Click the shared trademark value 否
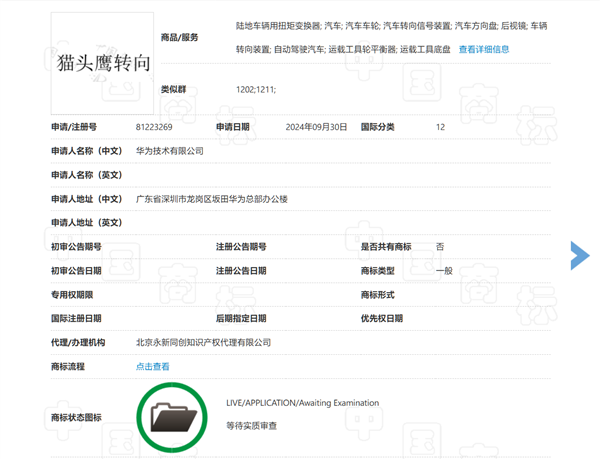Screen dimensions: 600x459 click(440, 246)
